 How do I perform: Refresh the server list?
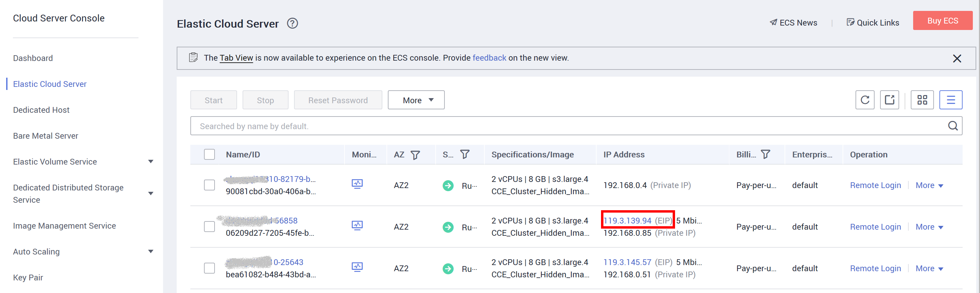click(865, 100)
